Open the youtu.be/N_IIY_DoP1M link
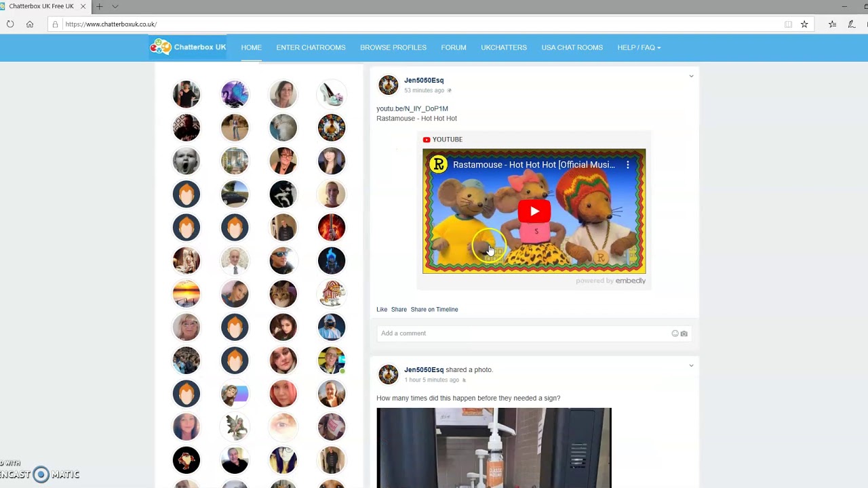The height and width of the screenshot is (488, 868). tap(412, 108)
